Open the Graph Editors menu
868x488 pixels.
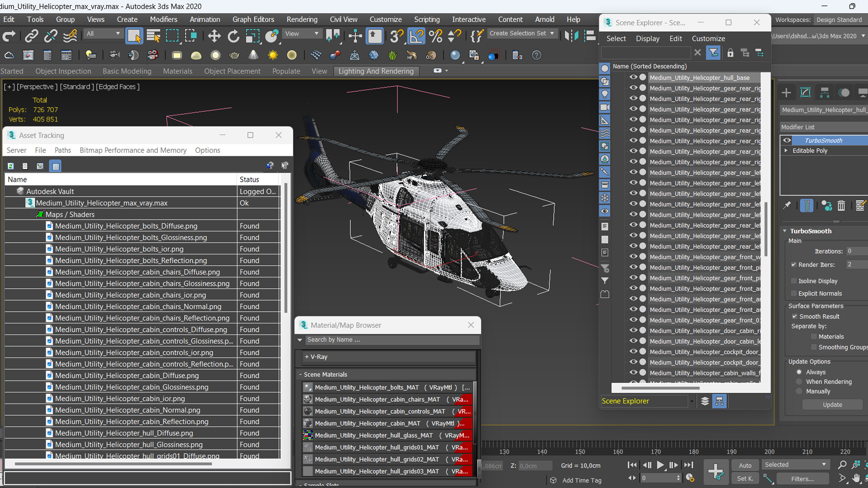[x=253, y=19]
